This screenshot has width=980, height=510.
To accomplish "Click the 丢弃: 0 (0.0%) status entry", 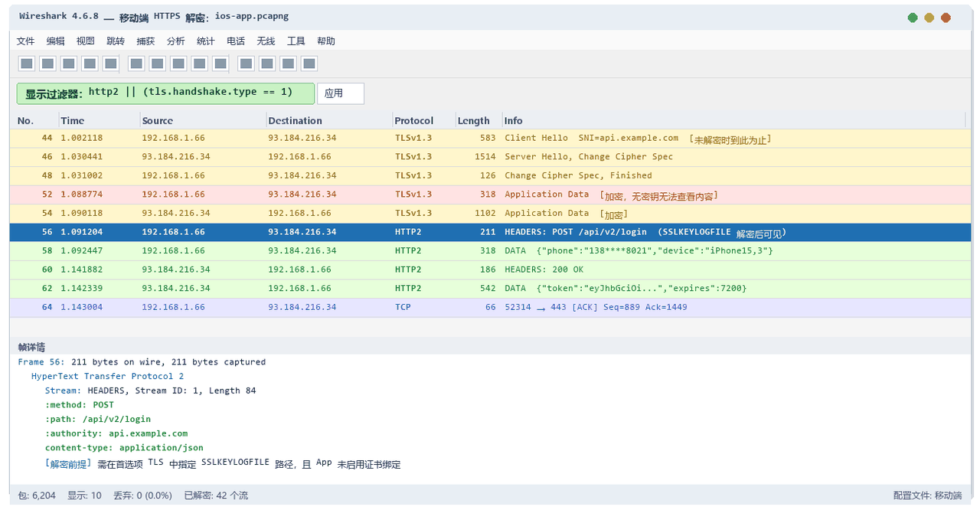I will 142,495.
